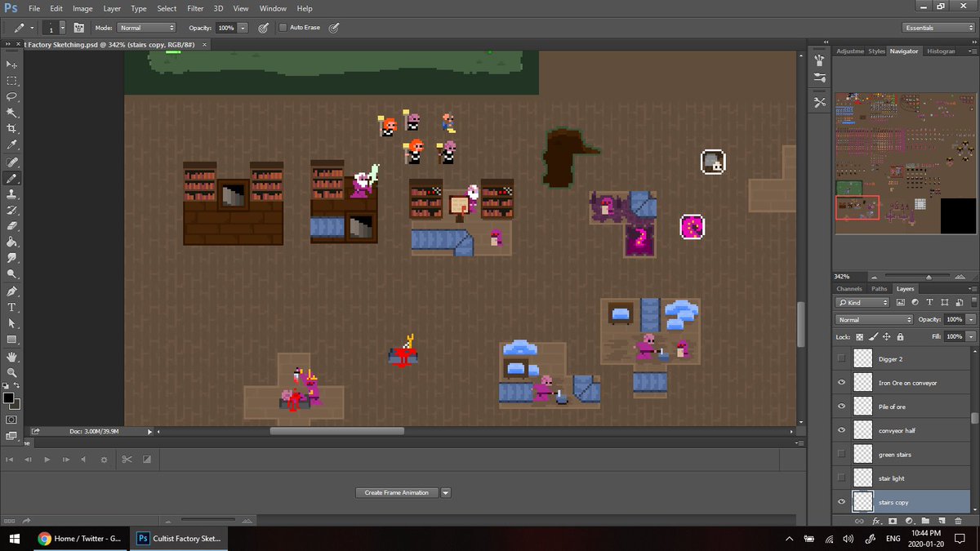Select the Healing Brush tool
The height and width of the screenshot is (551, 980).
(x=12, y=162)
